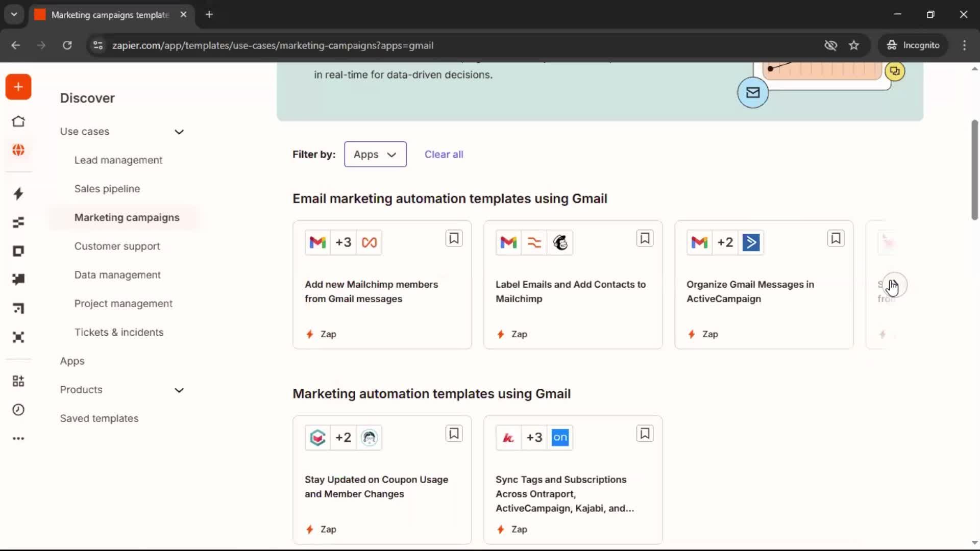Bookmark Stay Updated on Coupon Usage template

(x=454, y=434)
